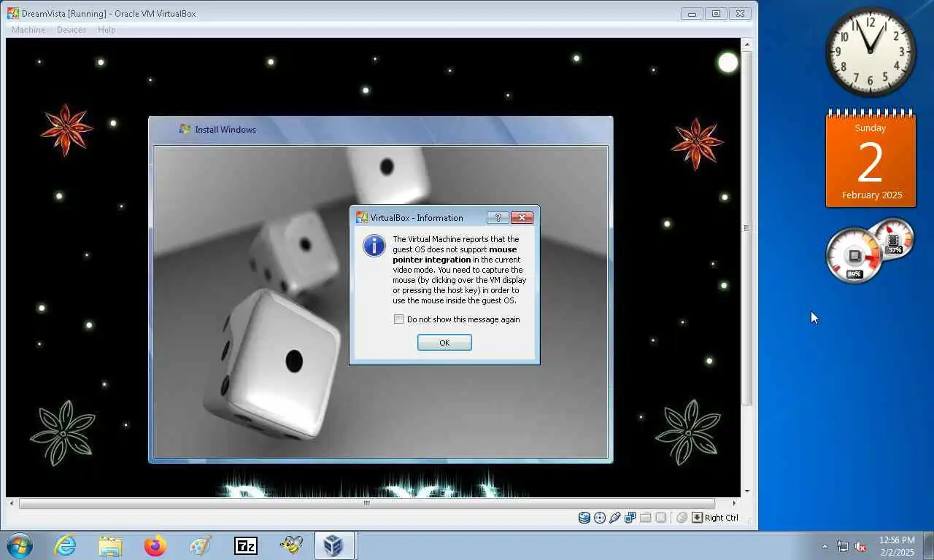
Task: Click the USB devices status icon
Action: 615,518
